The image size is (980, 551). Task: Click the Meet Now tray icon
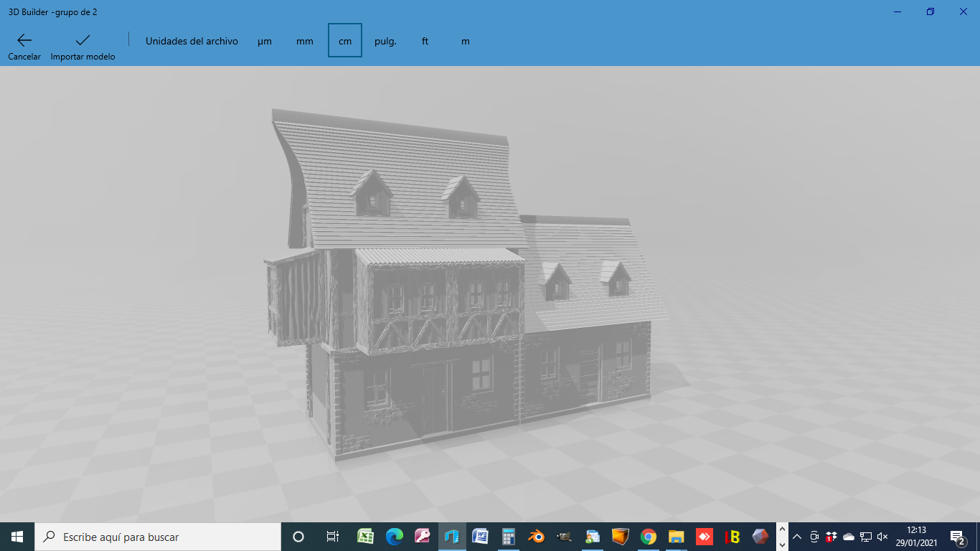[x=814, y=537]
